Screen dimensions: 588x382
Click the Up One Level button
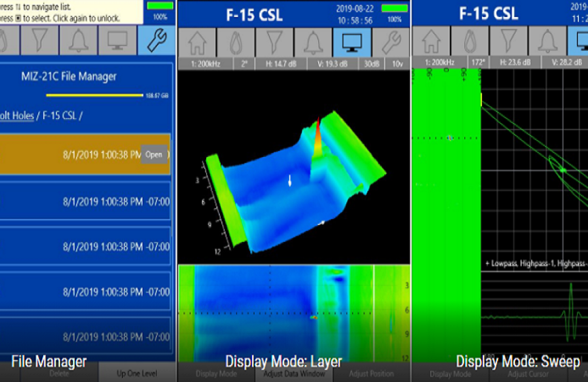tap(137, 374)
